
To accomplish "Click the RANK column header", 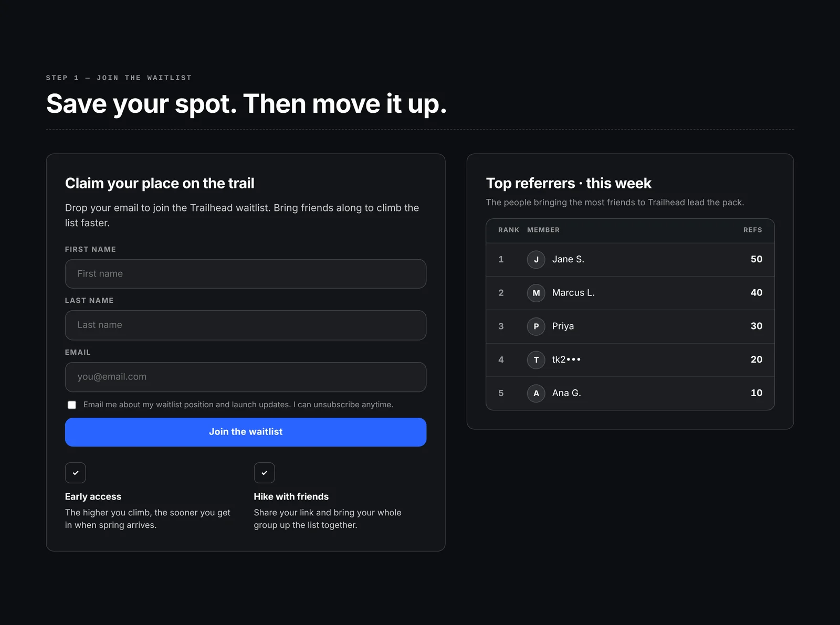I will [x=509, y=230].
